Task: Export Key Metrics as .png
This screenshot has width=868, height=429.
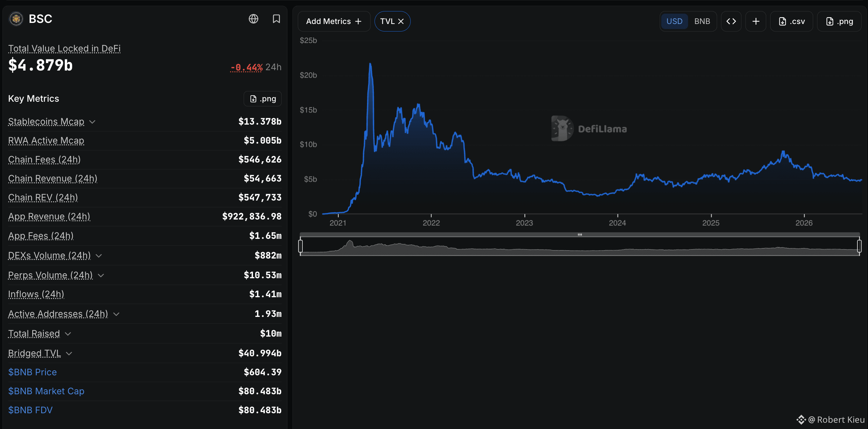Action: [263, 99]
